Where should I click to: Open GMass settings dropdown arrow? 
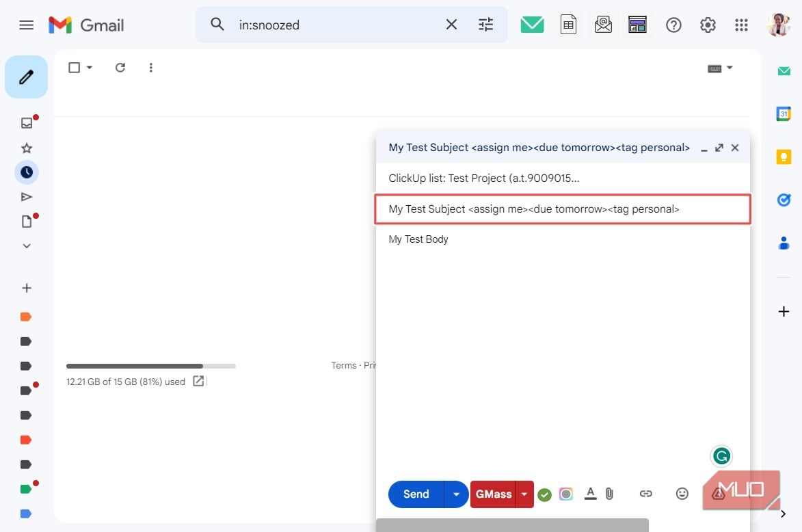pos(524,494)
